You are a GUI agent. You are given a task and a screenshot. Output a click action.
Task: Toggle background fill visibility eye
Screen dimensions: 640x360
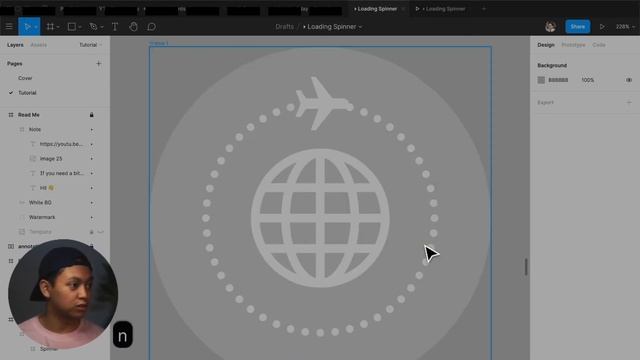point(629,80)
